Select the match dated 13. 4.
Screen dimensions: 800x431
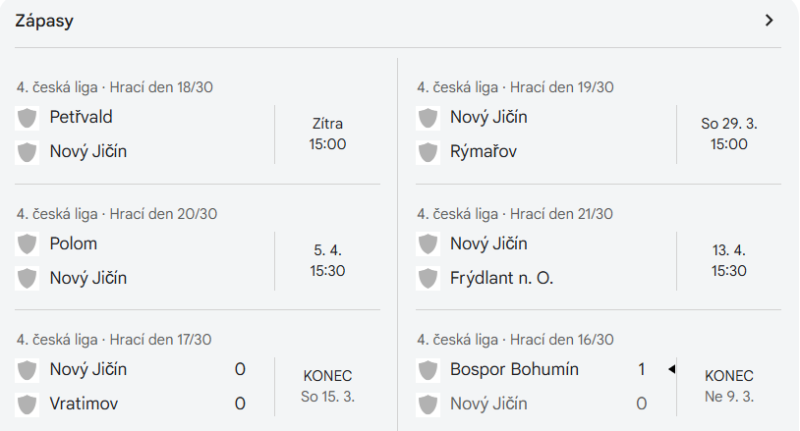[x=598, y=261]
